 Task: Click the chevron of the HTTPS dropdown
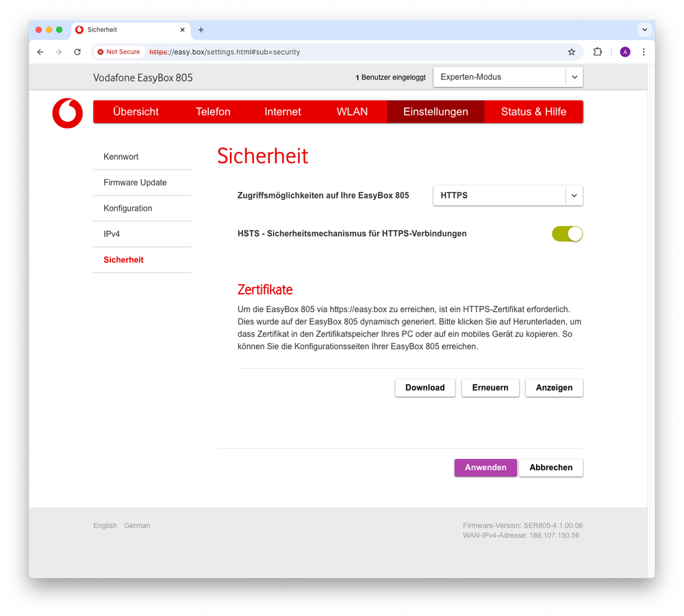pyautogui.click(x=574, y=195)
